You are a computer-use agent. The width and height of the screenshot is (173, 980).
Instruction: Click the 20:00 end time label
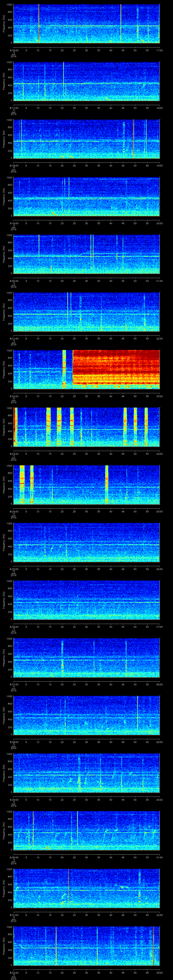(160, 223)
